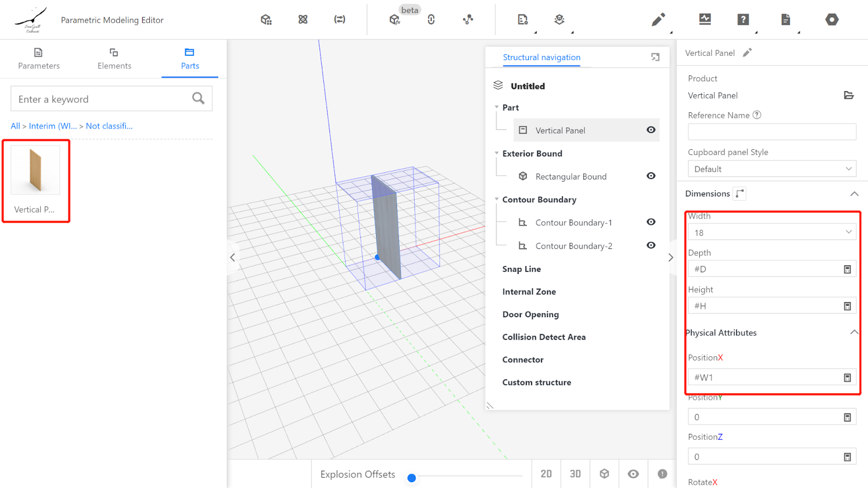Viewport: 868px width, 488px height.
Task: Open the Width value dropdown
Action: click(x=771, y=233)
